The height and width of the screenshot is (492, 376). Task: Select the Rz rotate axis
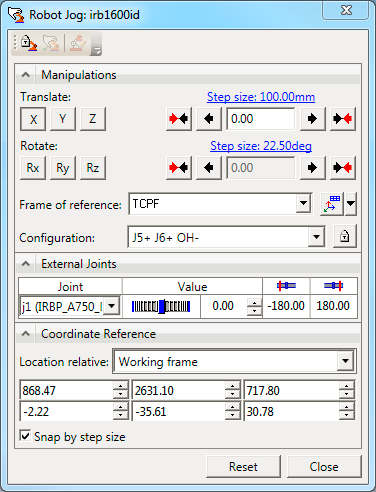click(x=93, y=168)
